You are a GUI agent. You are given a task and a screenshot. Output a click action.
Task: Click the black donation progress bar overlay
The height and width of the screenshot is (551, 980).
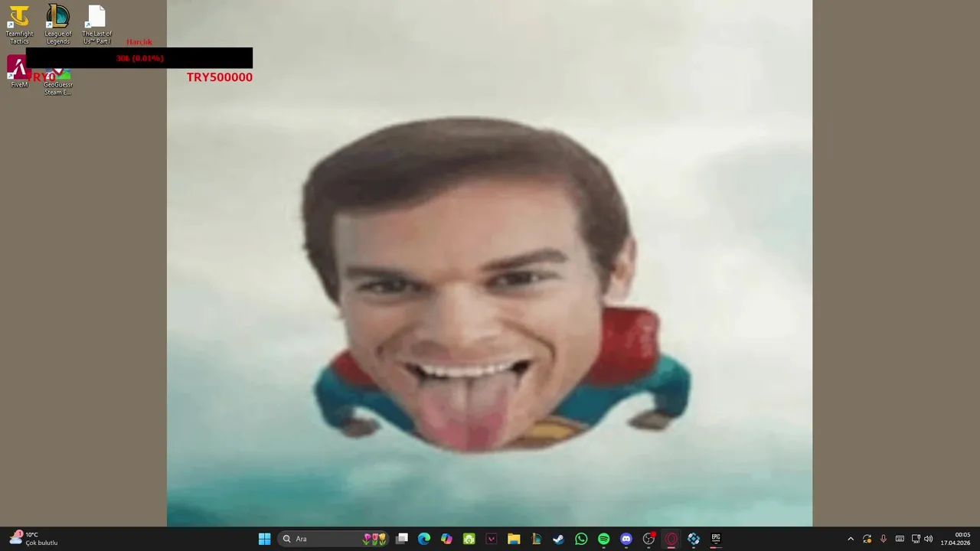pos(139,58)
